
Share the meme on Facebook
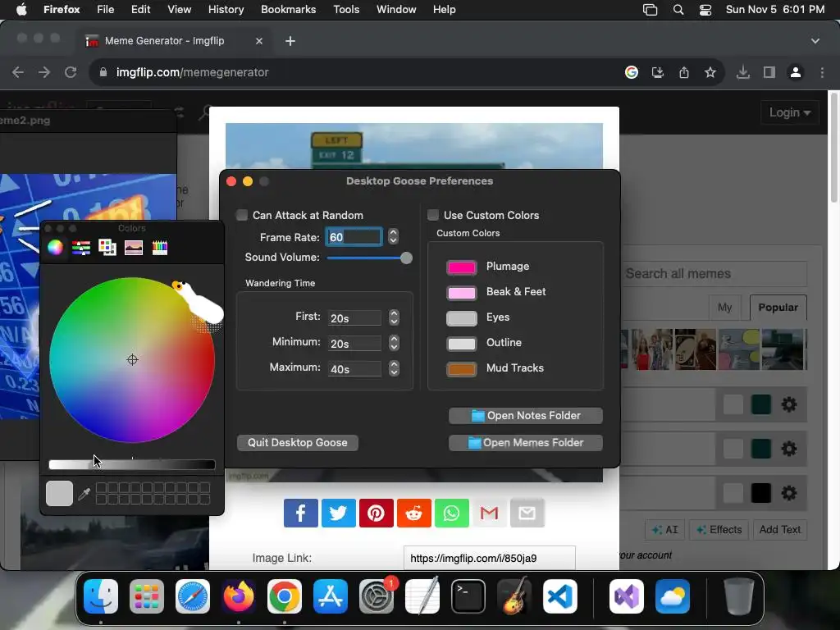[300, 514]
